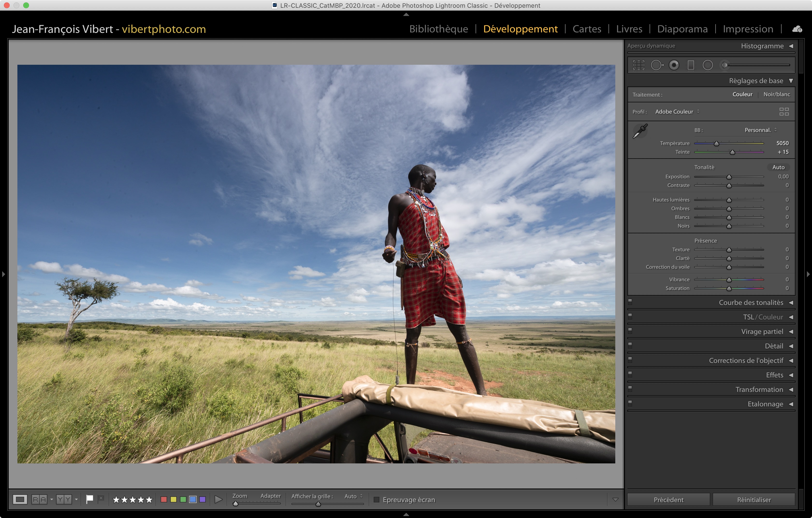812x518 pixels.
Task: Click the cloud sync status icon
Action: click(x=797, y=29)
